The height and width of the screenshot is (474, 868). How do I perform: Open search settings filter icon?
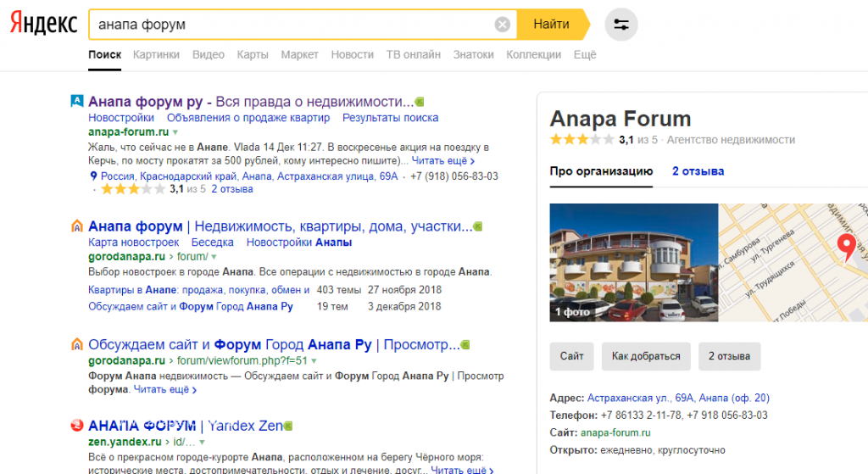(x=621, y=25)
